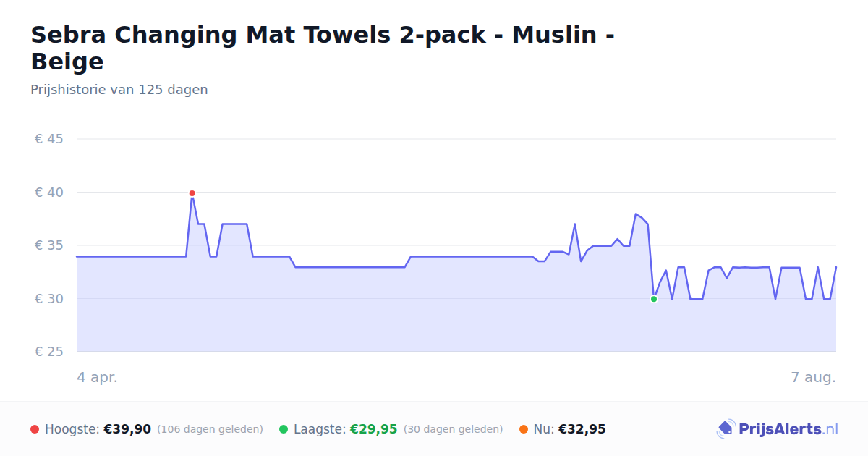Click the € 25 axis label
Image resolution: width=868 pixels, height=456 pixels.
[49, 352]
